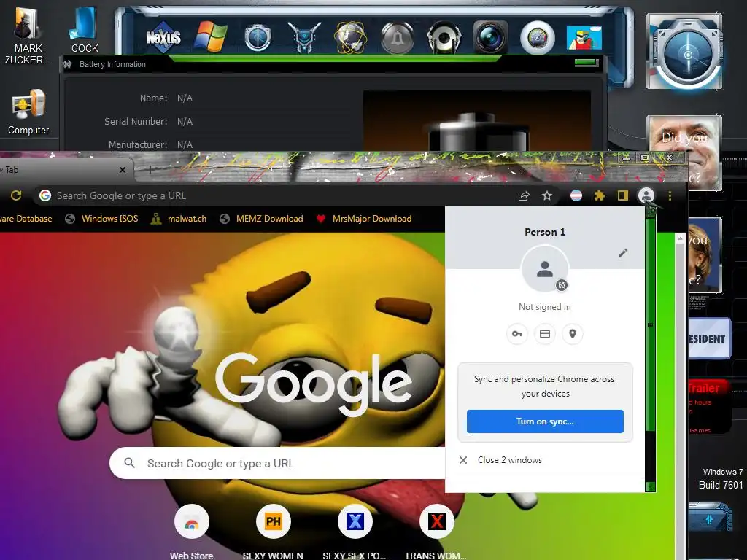Image resolution: width=747 pixels, height=560 pixels.
Task: Click the Google logo on the page
Action: (x=314, y=384)
